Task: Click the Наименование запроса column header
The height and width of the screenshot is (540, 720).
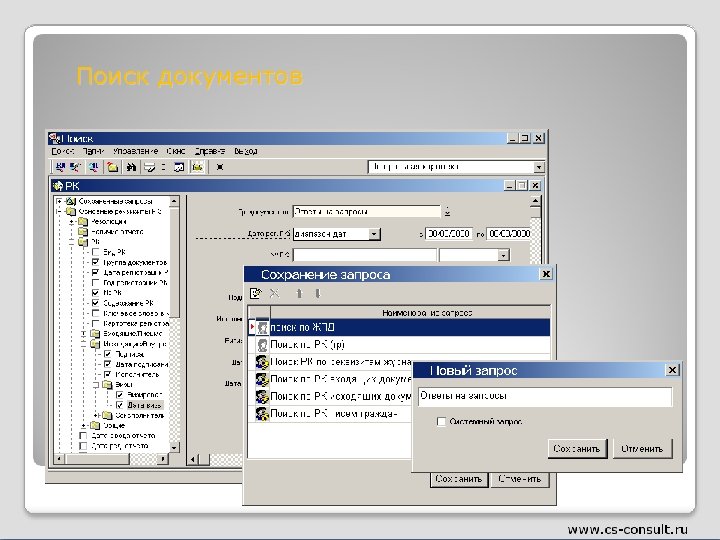Action: [x=410, y=313]
